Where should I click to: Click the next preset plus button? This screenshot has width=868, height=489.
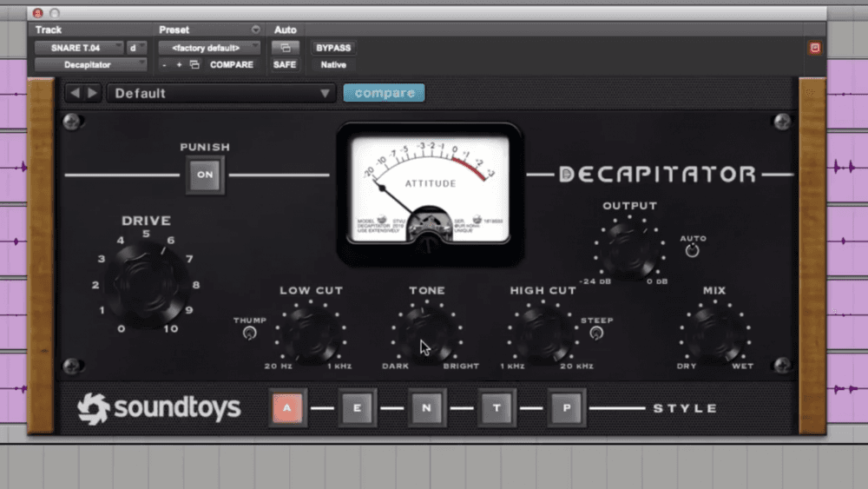tap(179, 65)
